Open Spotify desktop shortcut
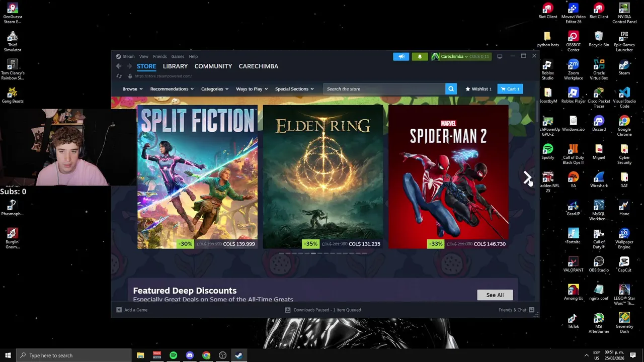This screenshot has width=644, height=362. click(548, 152)
